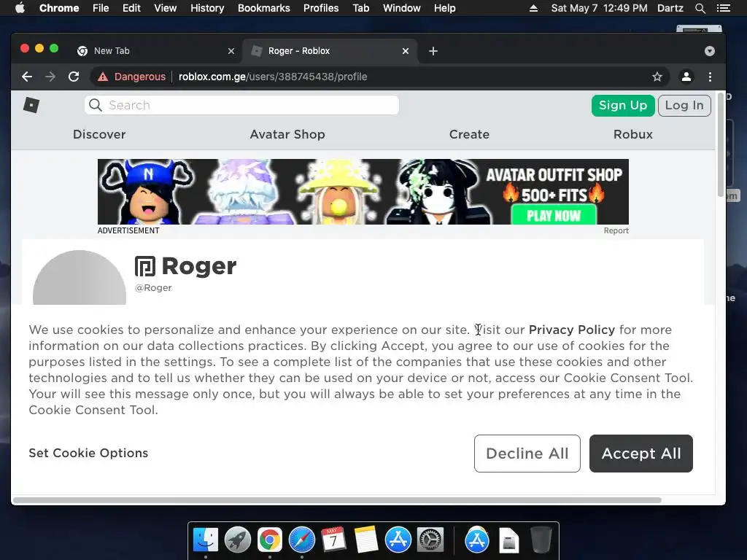Open Chrome's three-dot menu

[710, 77]
